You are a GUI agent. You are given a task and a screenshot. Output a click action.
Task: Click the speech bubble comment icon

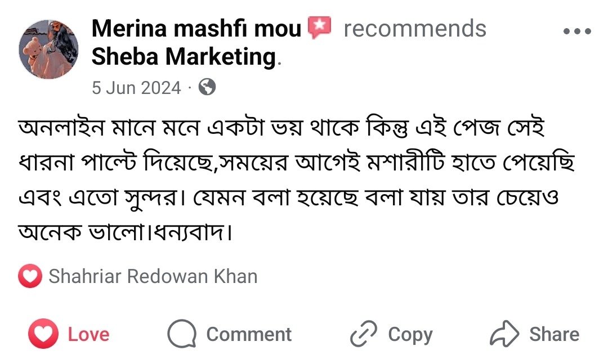click(x=182, y=335)
